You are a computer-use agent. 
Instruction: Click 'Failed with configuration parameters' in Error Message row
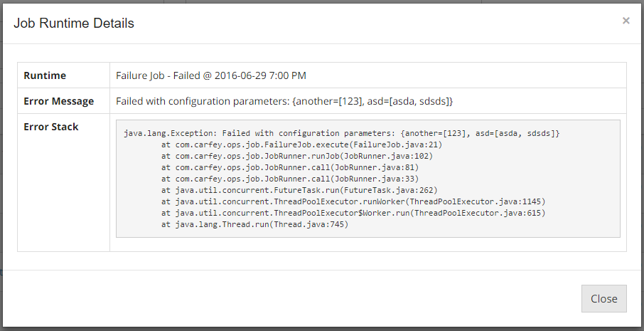tap(203, 101)
